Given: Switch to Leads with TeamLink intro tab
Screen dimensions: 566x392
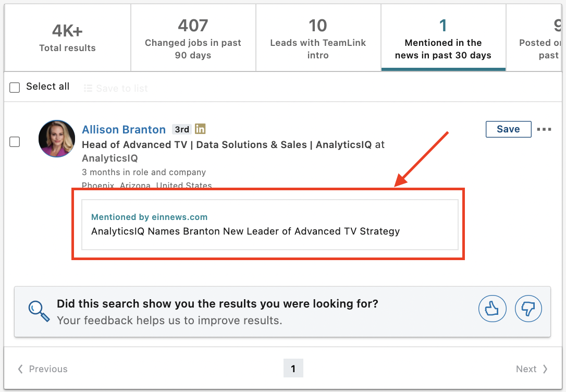Looking at the screenshot, I should [318, 38].
